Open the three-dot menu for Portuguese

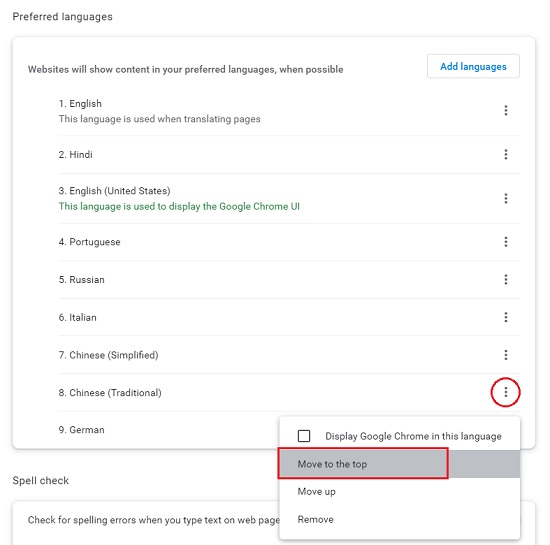click(x=505, y=242)
